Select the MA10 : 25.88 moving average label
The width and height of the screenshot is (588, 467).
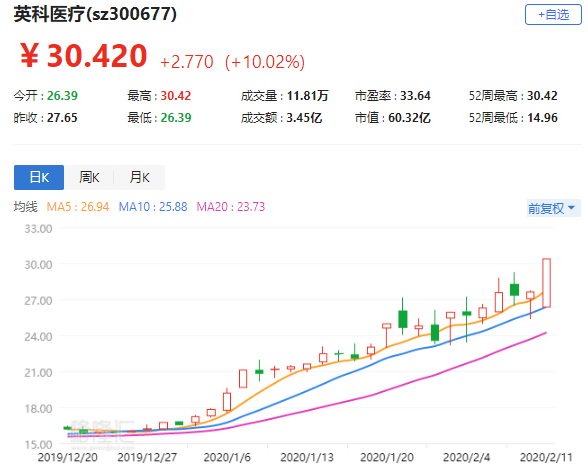(153, 207)
